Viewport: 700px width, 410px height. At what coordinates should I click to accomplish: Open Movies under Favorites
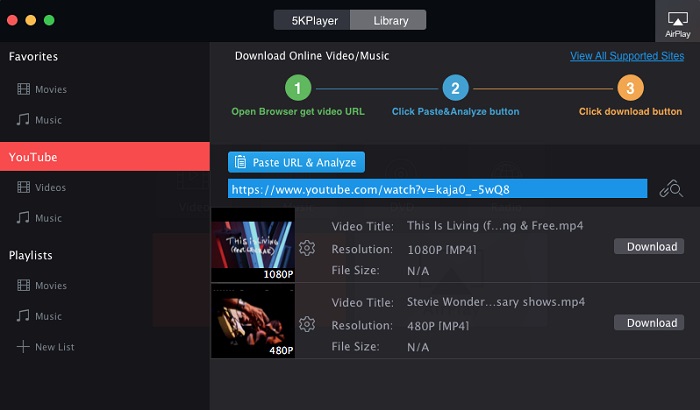(x=51, y=89)
